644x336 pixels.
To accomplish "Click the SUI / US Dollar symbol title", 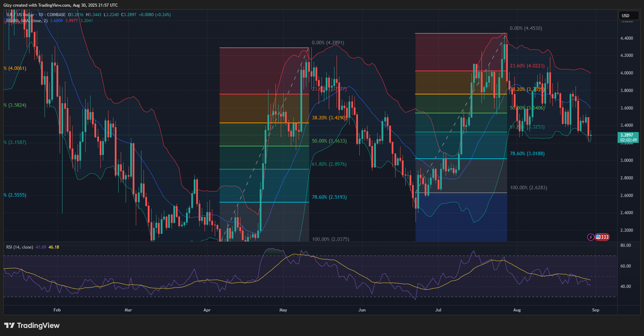I will [x=21, y=15].
